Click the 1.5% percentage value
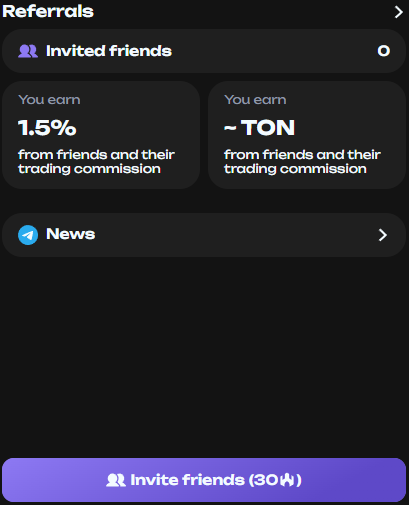 [x=47, y=128]
